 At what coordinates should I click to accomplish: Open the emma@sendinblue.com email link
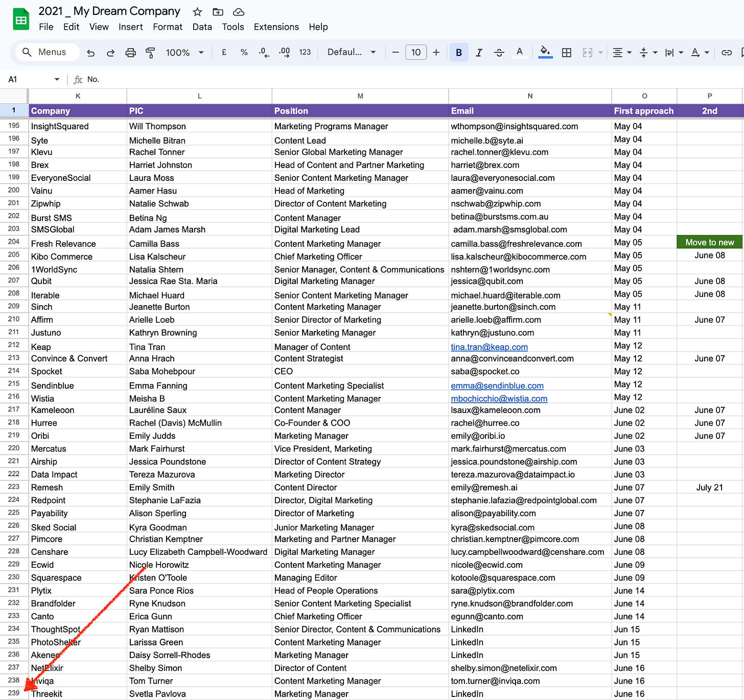pyautogui.click(x=497, y=386)
